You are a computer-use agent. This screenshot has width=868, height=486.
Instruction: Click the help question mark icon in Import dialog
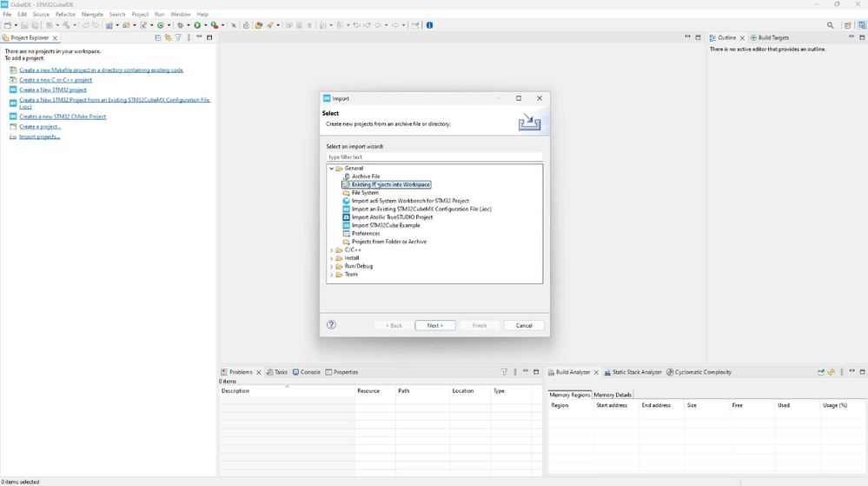[x=331, y=325]
